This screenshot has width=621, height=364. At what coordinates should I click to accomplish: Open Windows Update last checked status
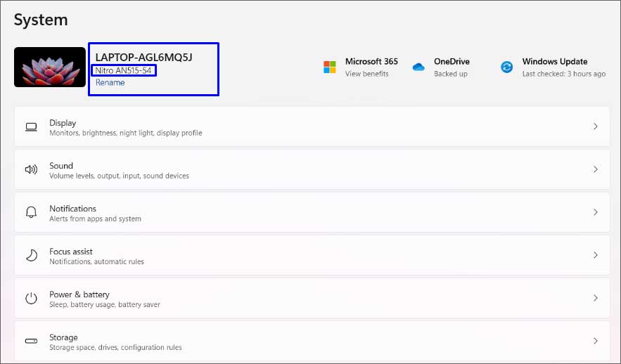click(563, 74)
